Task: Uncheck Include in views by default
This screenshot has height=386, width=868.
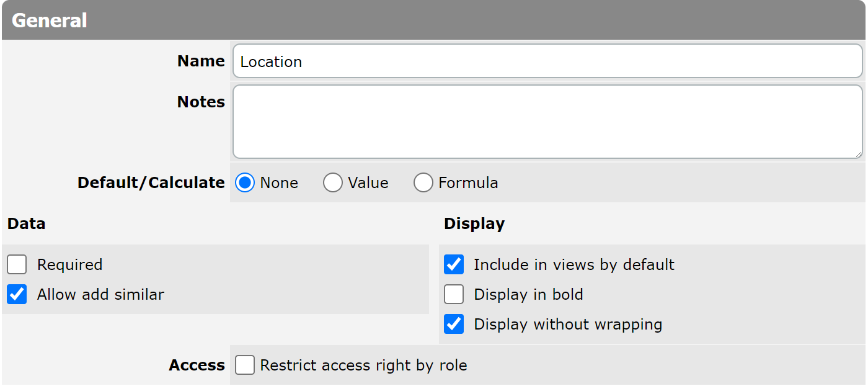Action: [x=454, y=264]
